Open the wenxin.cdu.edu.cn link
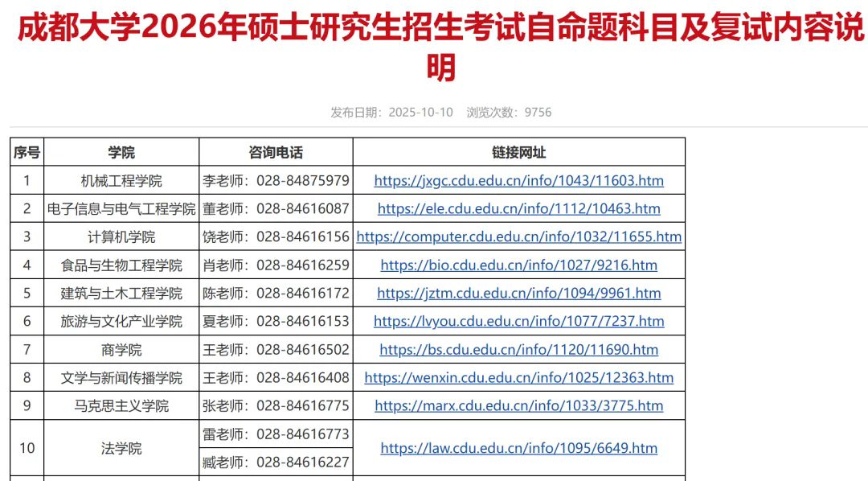Image resolution: width=868 pixels, height=481 pixels. 518,377
